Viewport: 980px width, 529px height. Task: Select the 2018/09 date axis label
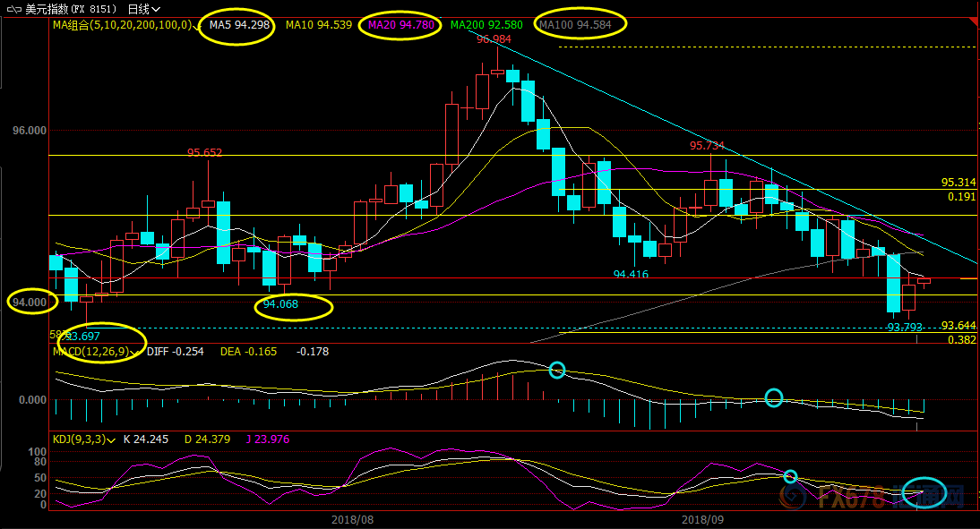702,519
